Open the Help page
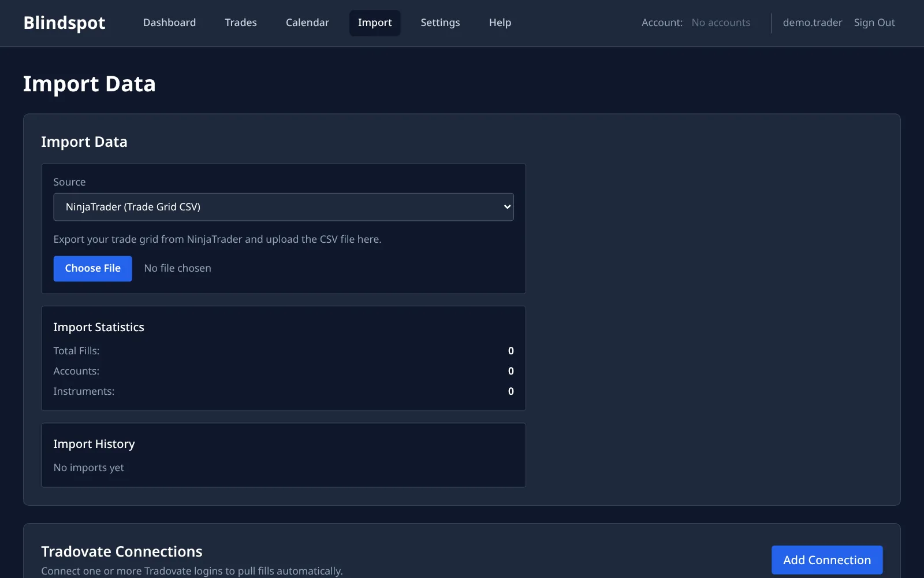Screen dimensions: 924x578 coord(500,23)
